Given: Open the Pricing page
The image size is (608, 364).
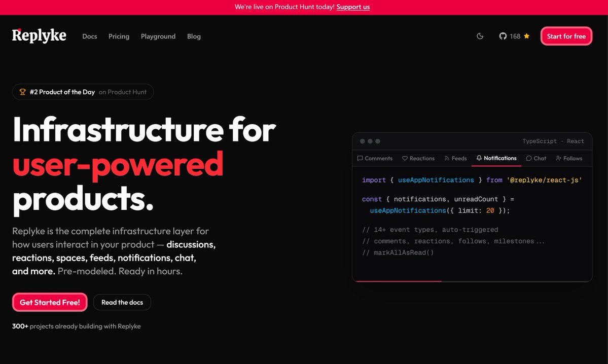Looking at the screenshot, I should [x=119, y=36].
